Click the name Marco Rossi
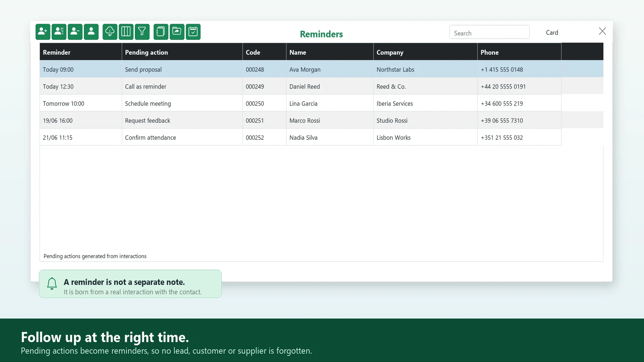644x362 pixels. click(330, 120)
